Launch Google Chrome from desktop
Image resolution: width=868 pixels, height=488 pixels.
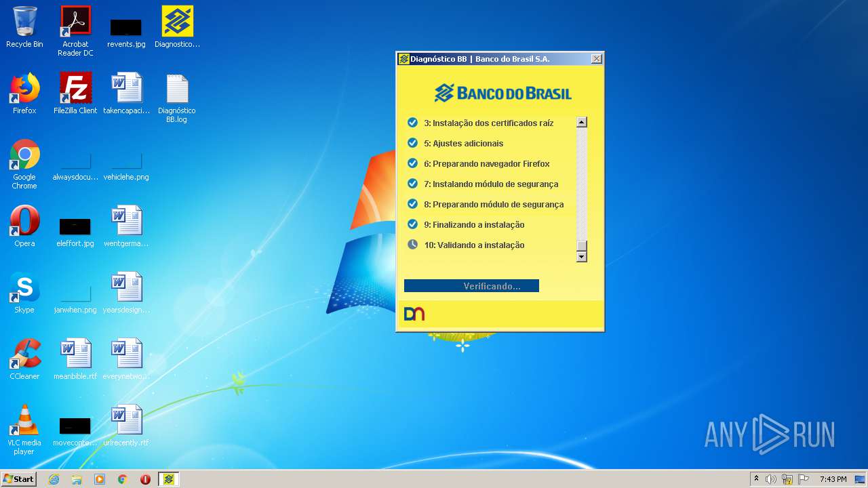click(x=24, y=164)
